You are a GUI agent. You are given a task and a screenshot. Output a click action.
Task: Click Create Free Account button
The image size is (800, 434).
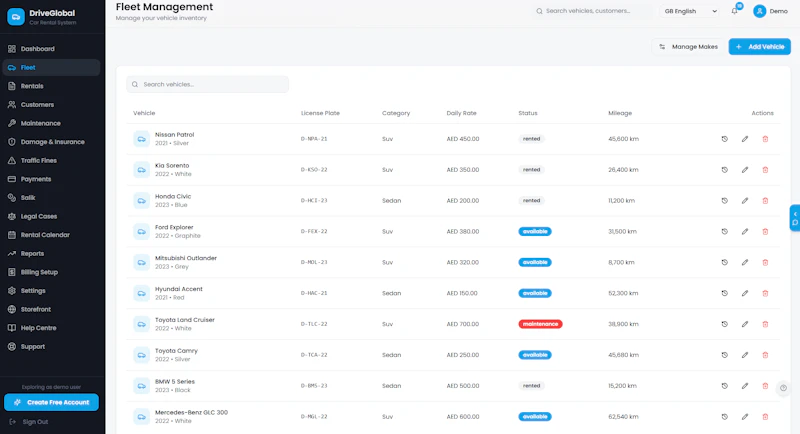pos(51,402)
